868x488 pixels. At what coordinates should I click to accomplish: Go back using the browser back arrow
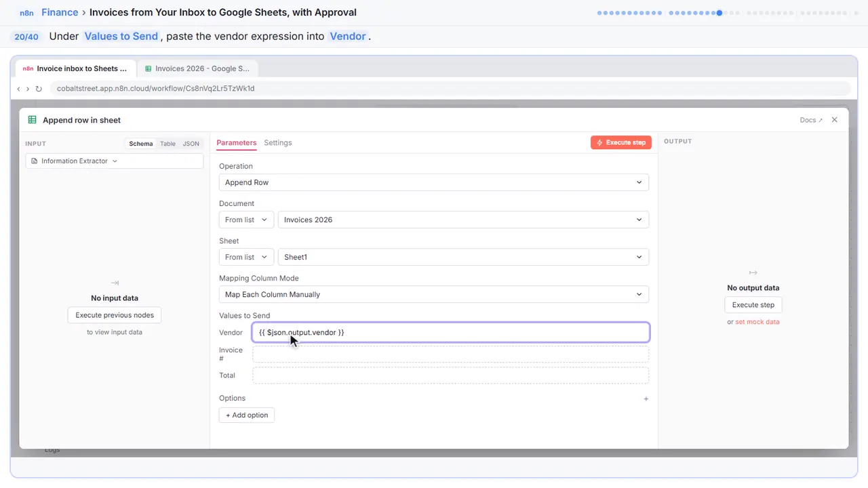19,89
